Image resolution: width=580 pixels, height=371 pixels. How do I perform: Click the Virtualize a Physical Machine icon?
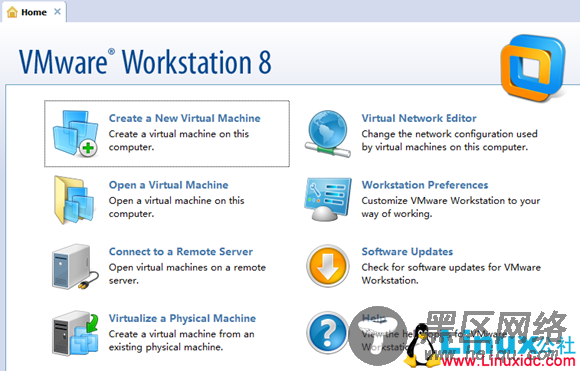tap(75, 333)
